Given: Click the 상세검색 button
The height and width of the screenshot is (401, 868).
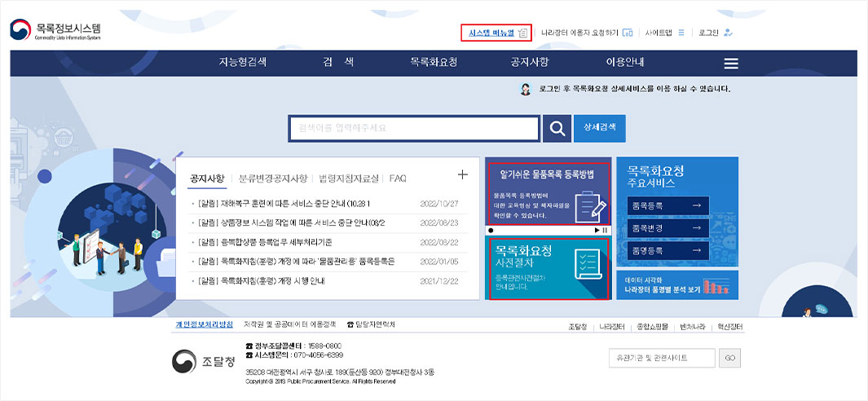Looking at the screenshot, I should (x=600, y=128).
